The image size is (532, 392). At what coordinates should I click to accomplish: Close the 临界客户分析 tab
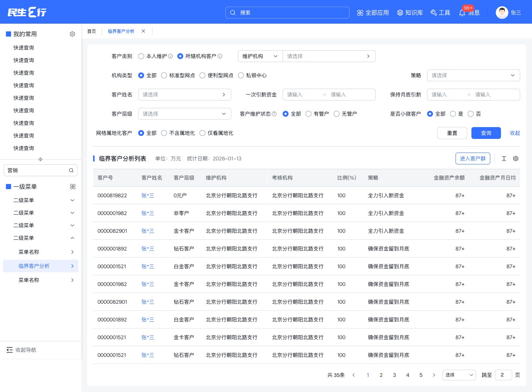[143, 31]
